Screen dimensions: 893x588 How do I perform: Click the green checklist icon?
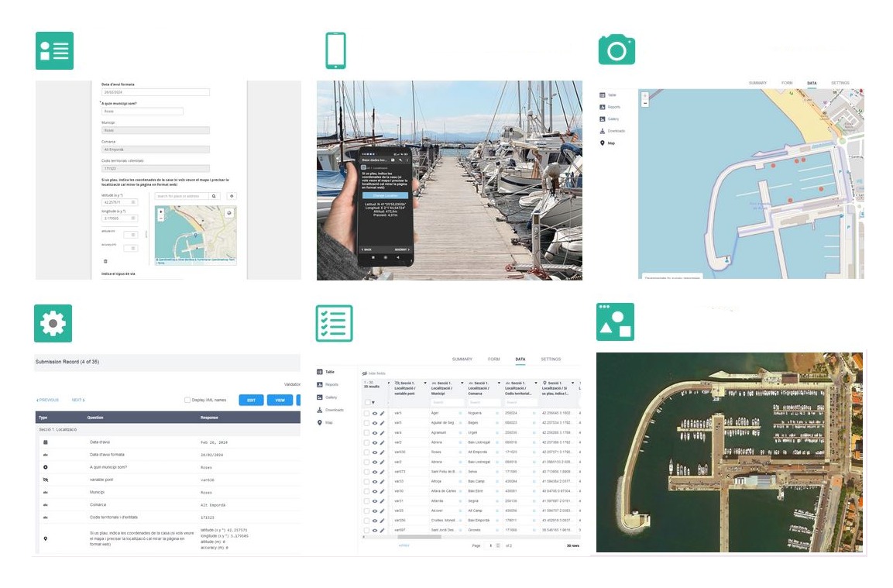pos(334,323)
